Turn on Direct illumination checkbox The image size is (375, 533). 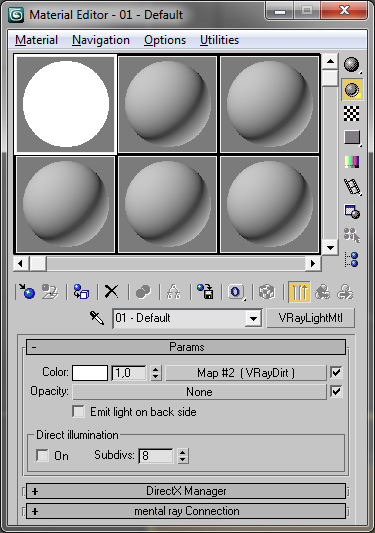pyautogui.click(x=42, y=455)
